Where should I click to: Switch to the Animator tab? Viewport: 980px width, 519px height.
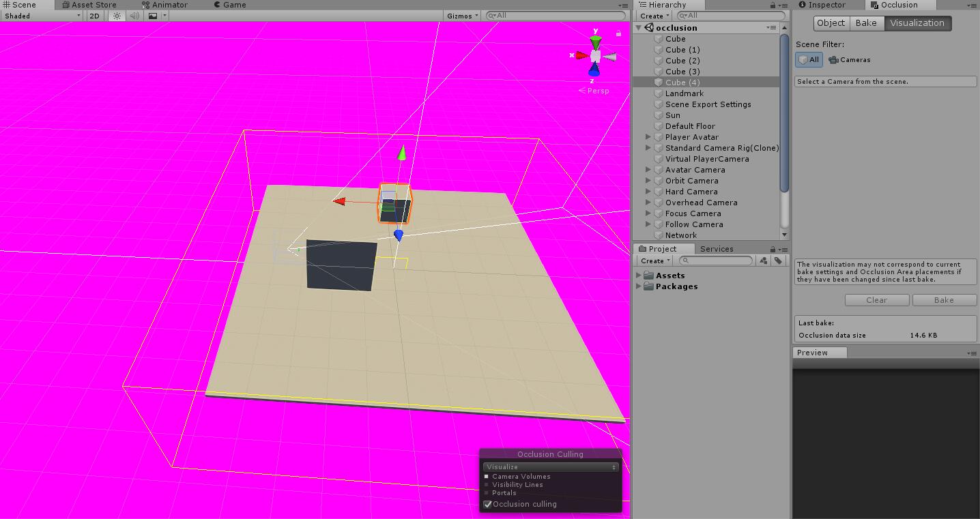click(165, 5)
